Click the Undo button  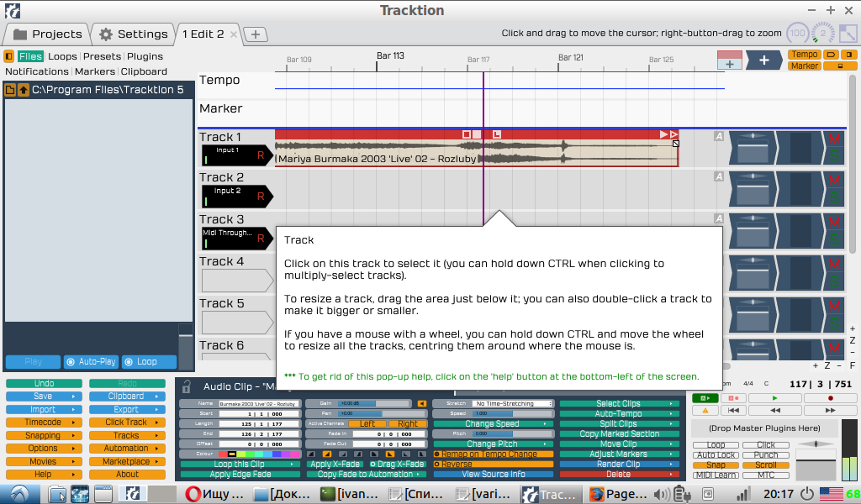tap(44, 383)
